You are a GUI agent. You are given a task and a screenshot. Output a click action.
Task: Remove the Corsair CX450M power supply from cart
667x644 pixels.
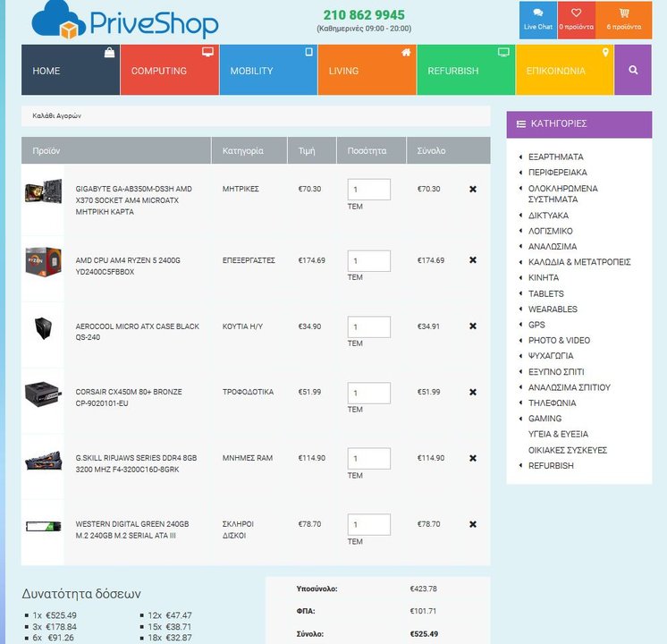point(473,392)
